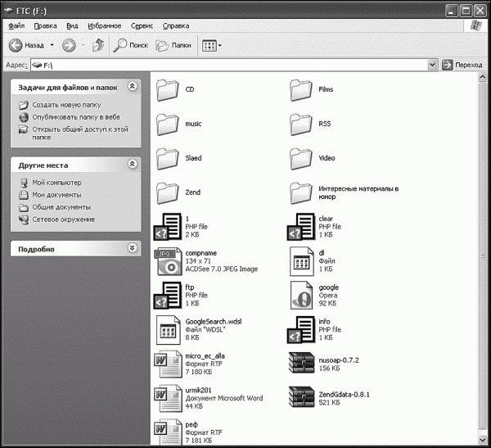Select the ftp PHP file icon
Viewport: 491px width, 448px height.
point(168,296)
